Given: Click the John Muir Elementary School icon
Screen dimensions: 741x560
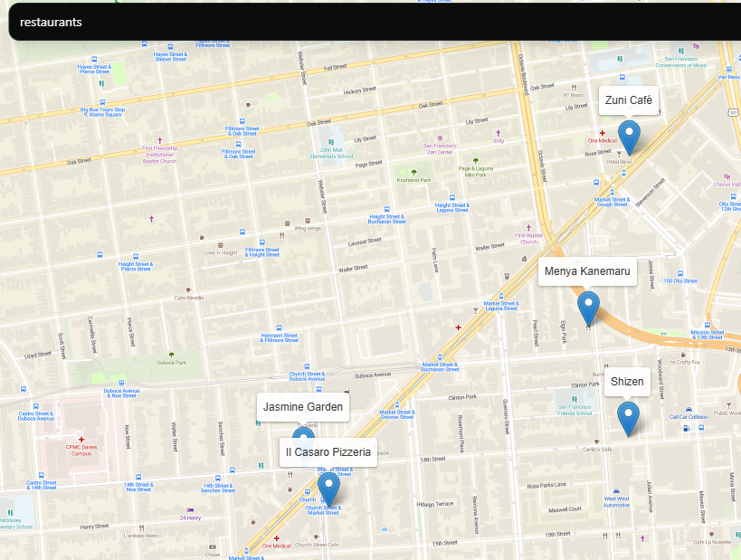Looking at the screenshot, I should pos(330,142).
